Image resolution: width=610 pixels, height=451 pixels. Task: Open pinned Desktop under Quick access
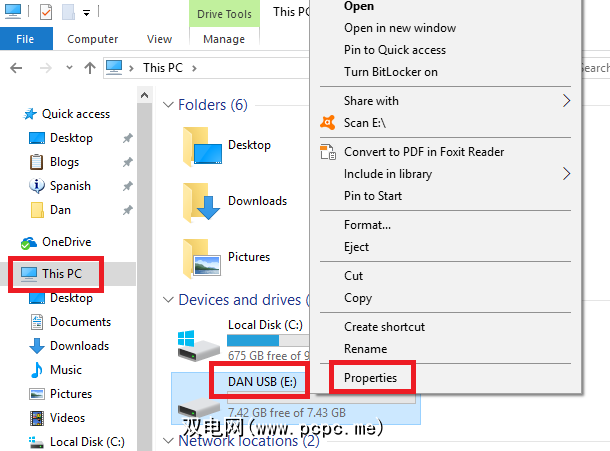coord(71,138)
